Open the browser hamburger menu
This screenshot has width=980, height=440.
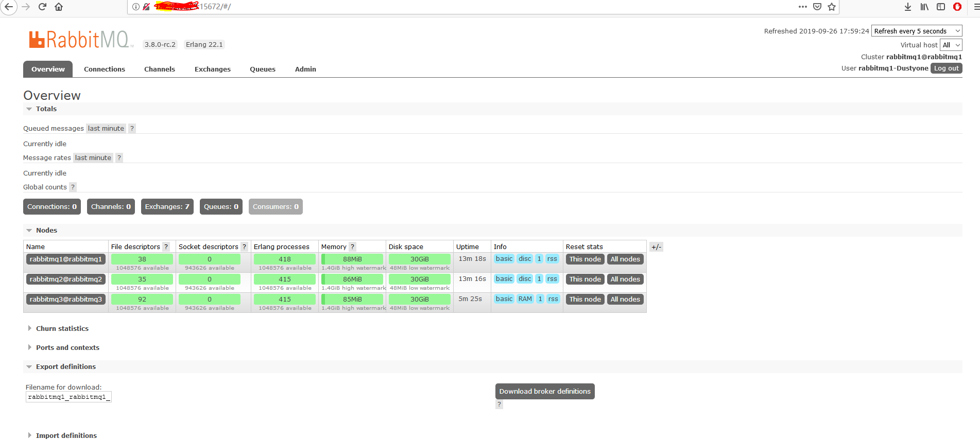tap(976, 7)
